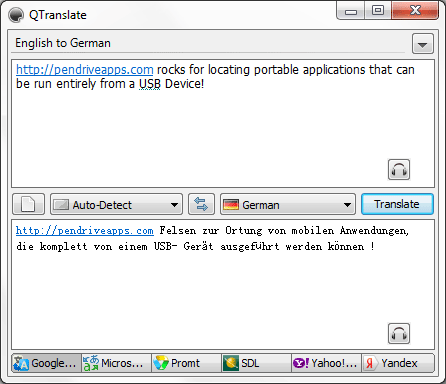Viewport: 446px width, 384px height.
Task: Click the word Anwendungen in the translation
Action: (374, 231)
